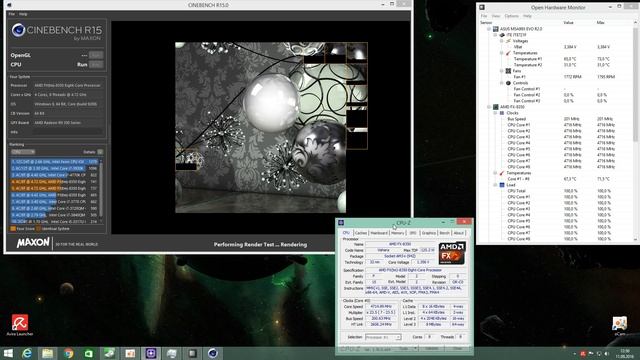Image resolution: width=640 pixels, height=360 pixels.
Task: Open the green store icon on the taskbar
Action: (x=89, y=353)
